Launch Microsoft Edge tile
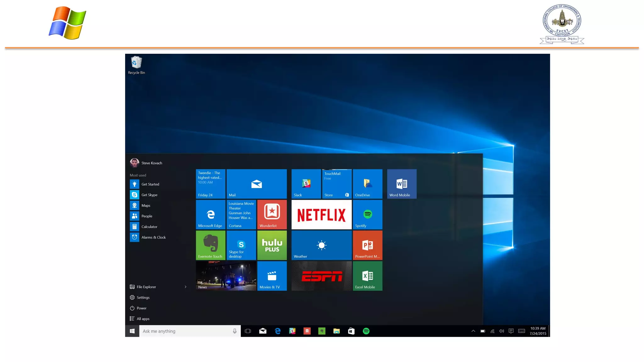 click(210, 215)
